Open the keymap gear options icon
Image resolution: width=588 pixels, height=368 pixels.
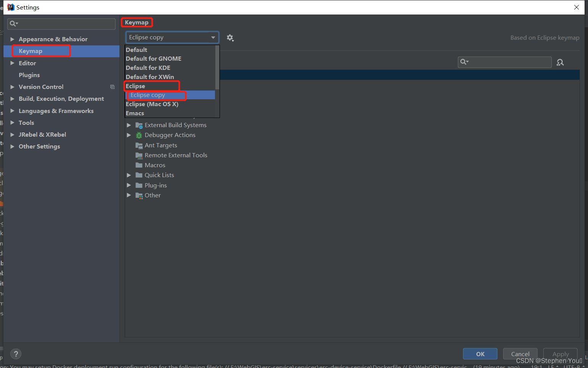(x=230, y=38)
